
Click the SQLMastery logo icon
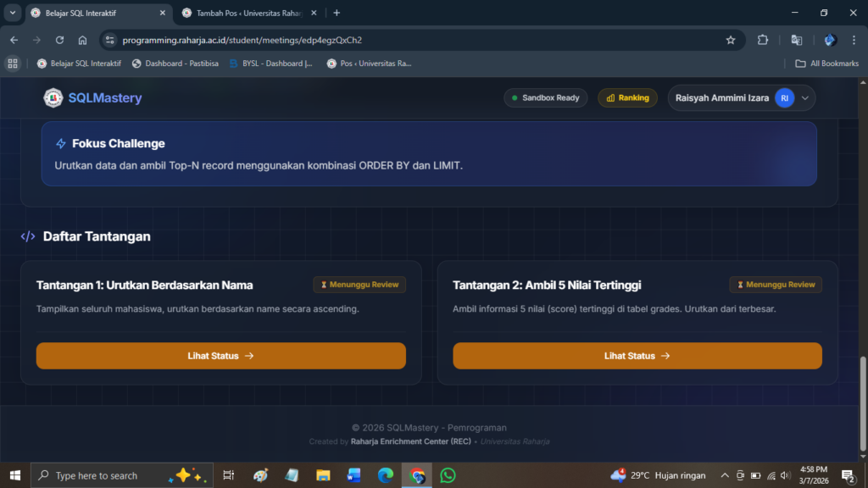53,98
